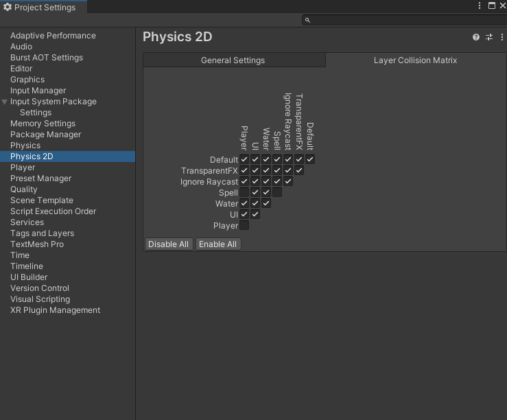Open Time settings category
507x420 pixels.
point(68,255)
